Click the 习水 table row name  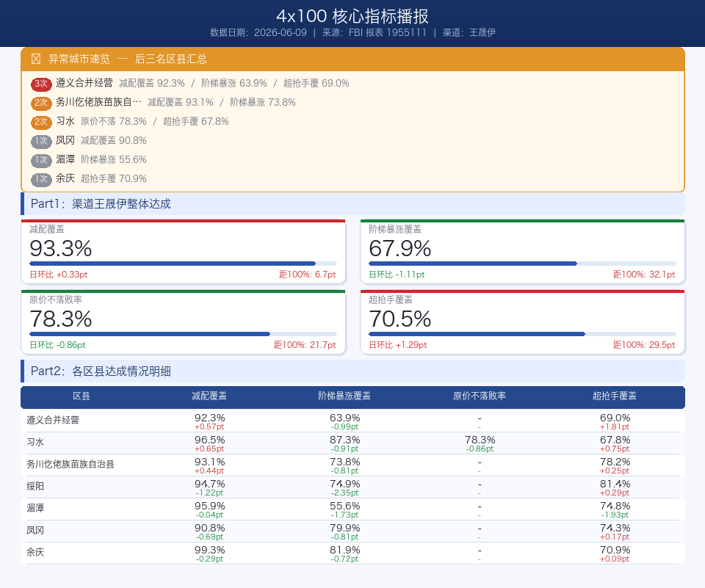[35, 443]
